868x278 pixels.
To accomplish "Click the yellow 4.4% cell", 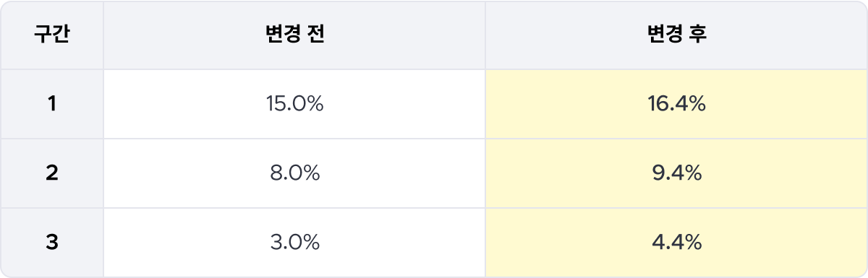I will 676,243.
